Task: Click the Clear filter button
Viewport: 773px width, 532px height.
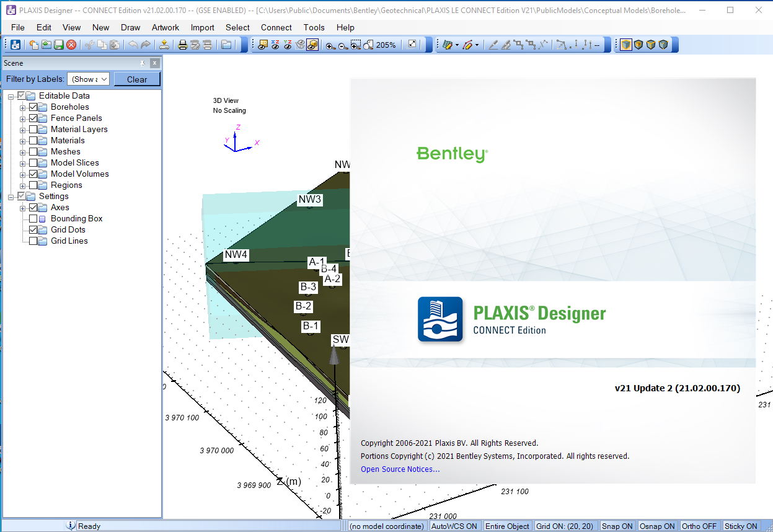Action: [137, 79]
